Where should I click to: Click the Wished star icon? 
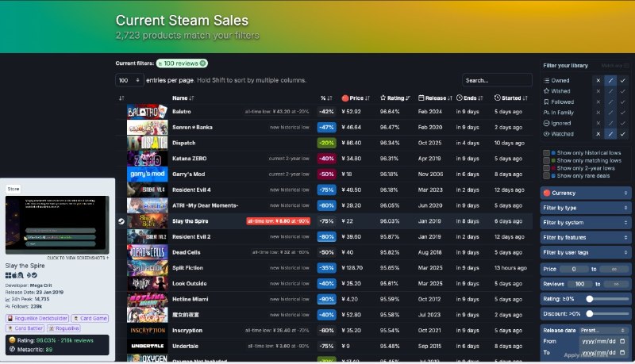pyautogui.click(x=546, y=91)
